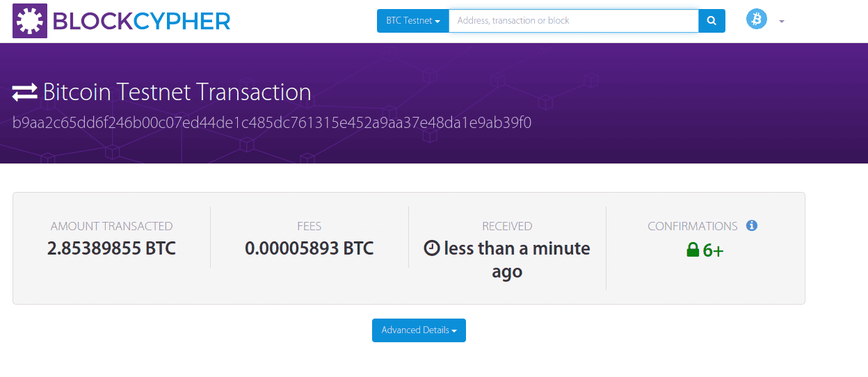Click the AMOUNT TRANSACTED label

point(111,226)
